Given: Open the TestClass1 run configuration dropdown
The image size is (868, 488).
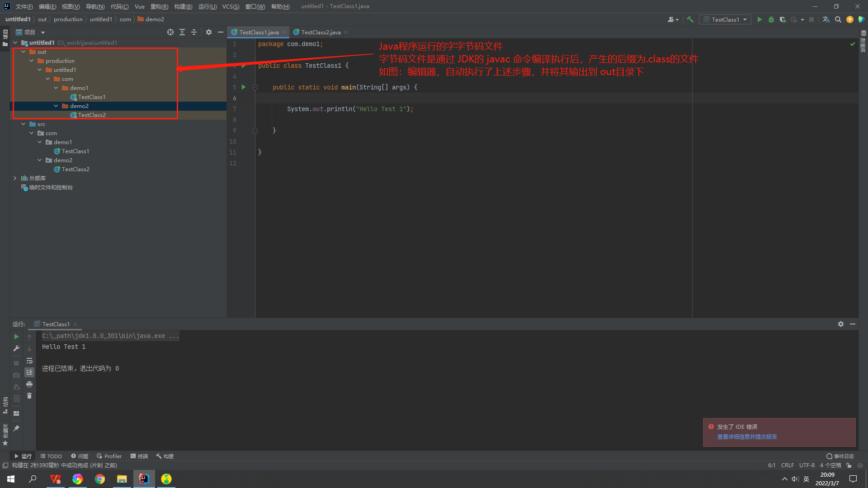Looking at the screenshot, I should pos(725,19).
